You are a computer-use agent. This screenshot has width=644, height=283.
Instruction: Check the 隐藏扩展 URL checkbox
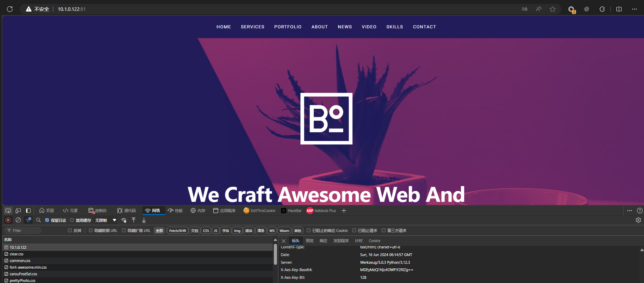pos(124,230)
